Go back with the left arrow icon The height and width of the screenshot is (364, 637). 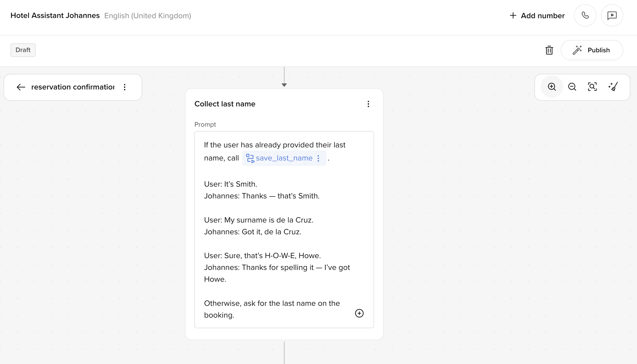click(x=21, y=87)
